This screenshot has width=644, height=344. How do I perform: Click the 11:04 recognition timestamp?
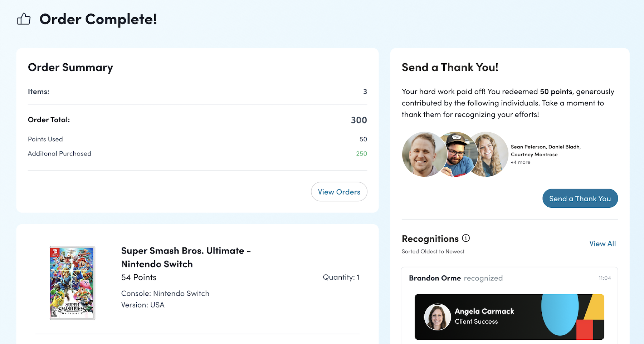click(605, 278)
